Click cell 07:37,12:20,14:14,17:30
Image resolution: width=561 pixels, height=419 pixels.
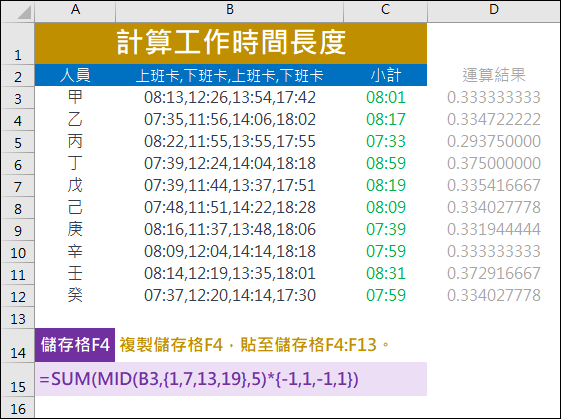pos(229,296)
